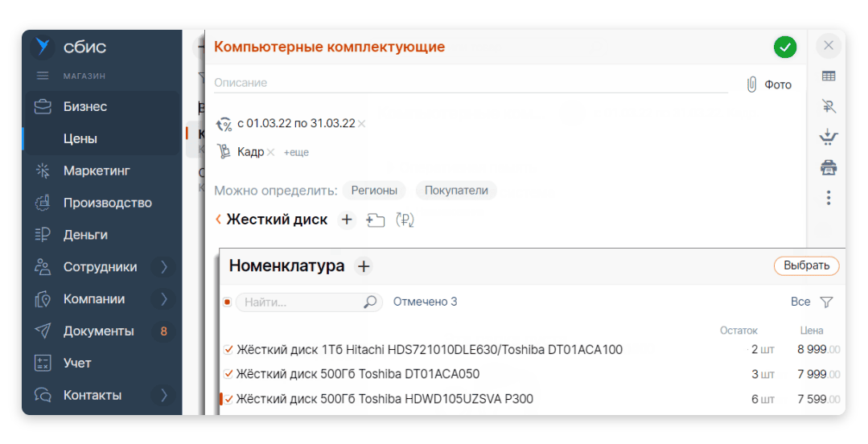The height and width of the screenshot is (444, 868).
Task: Click the green checkmark save button
Action: point(784,47)
